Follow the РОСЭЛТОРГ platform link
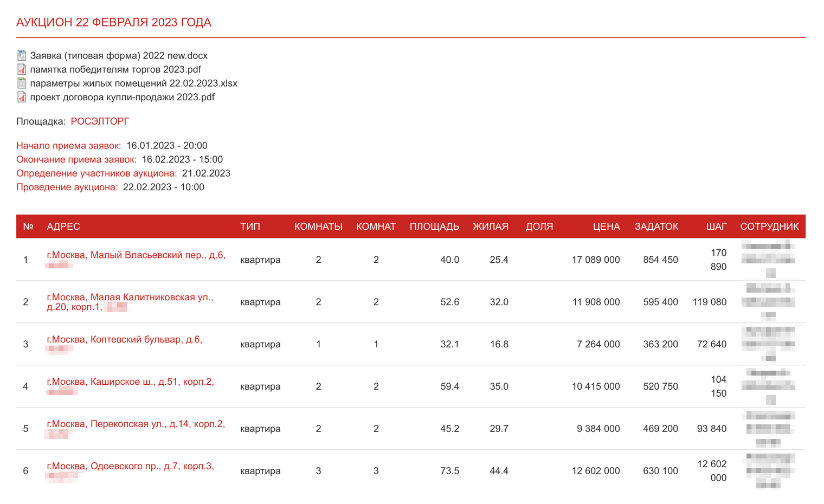Image resolution: width=824 pixels, height=504 pixels. click(100, 121)
